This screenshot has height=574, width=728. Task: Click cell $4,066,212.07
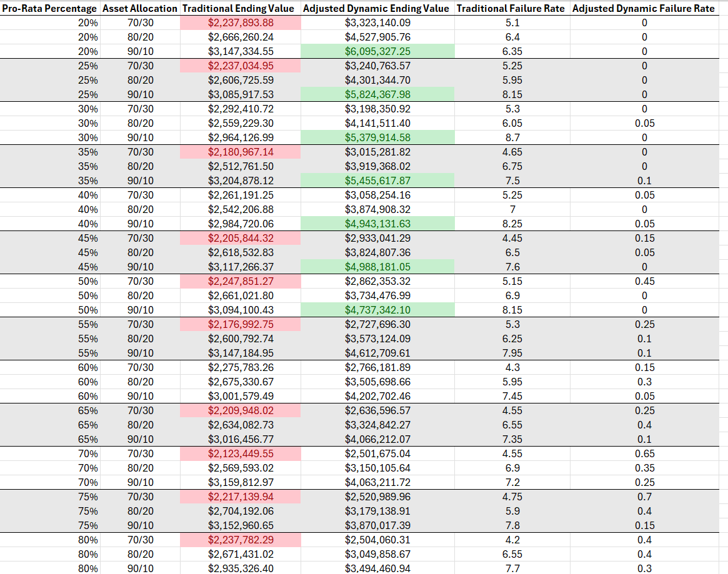point(377,440)
